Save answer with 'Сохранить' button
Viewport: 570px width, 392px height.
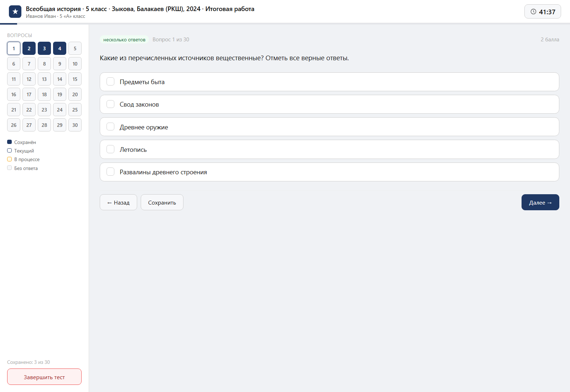click(x=162, y=202)
